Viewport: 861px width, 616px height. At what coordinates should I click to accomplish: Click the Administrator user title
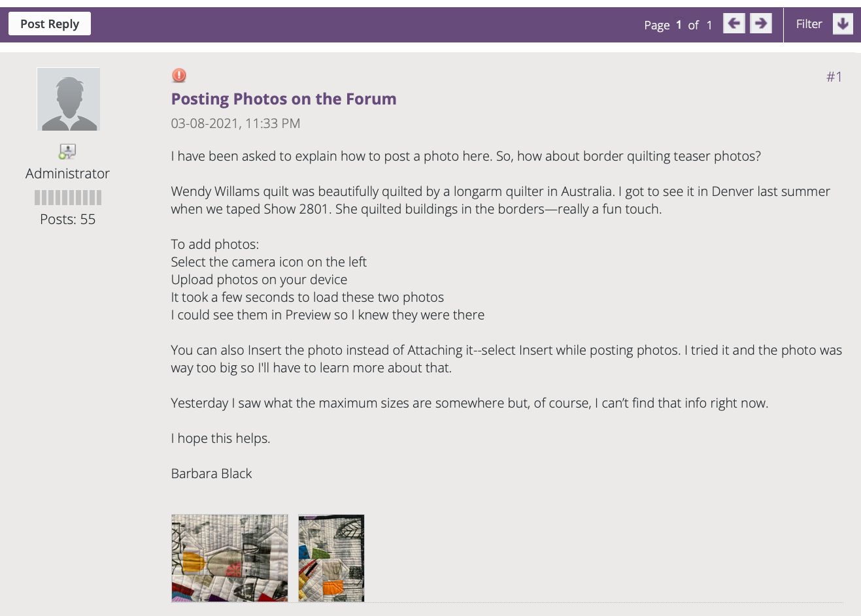pos(67,174)
